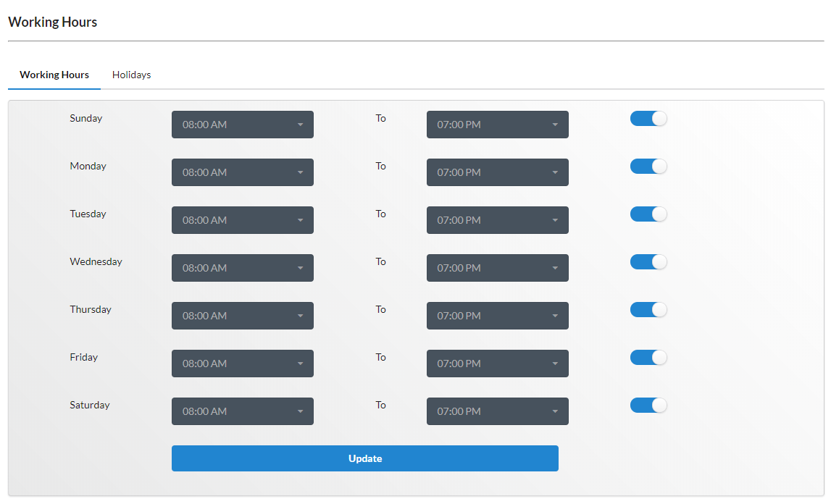Click the Thursday day label
The width and height of the screenshot is (831, 504).
pyautogui.click(x=91, y=309)
